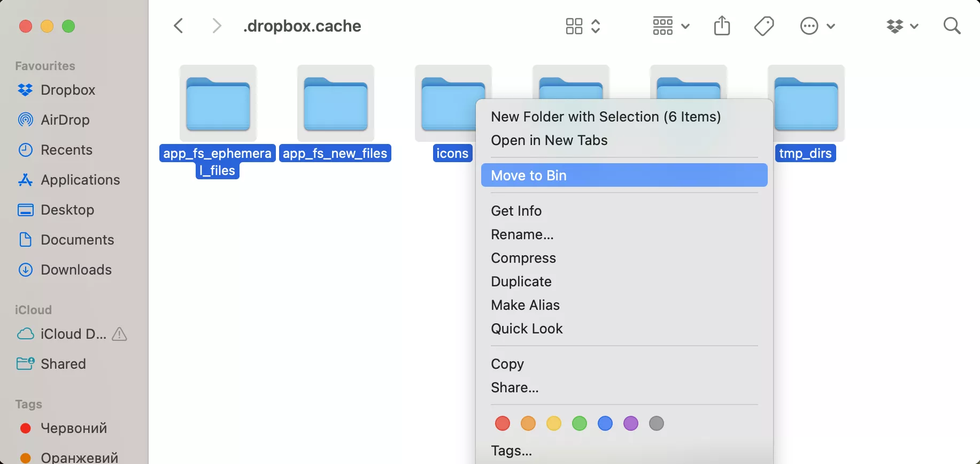
Task: Click the Search magnifier icon
Action: [952, 26]
